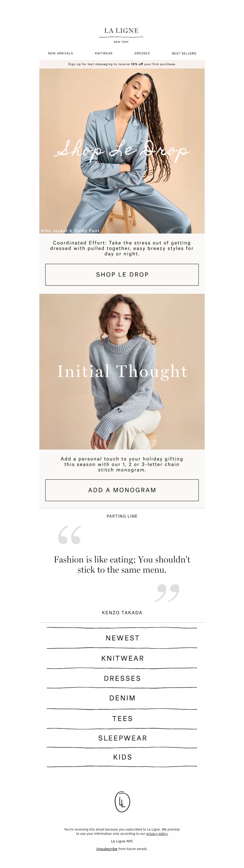
Task: Select DRESSES in the lower category list
Action: (x=122, y=678)
